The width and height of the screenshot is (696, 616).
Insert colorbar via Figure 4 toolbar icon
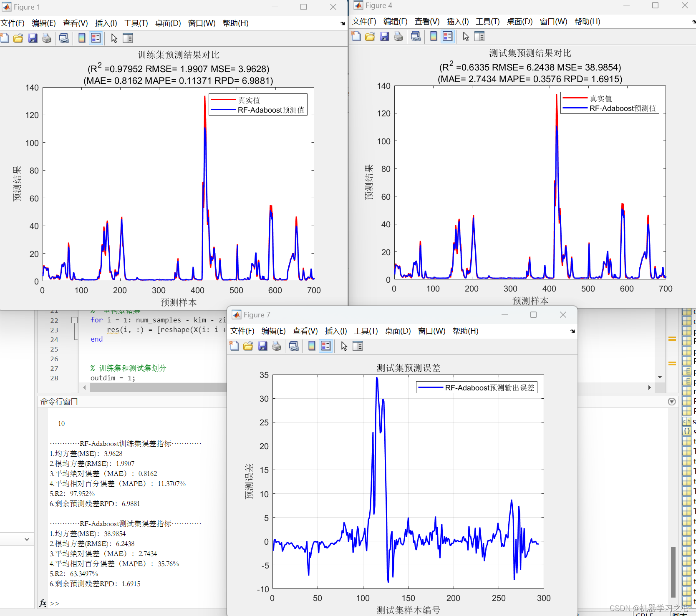tap(434, 37)
